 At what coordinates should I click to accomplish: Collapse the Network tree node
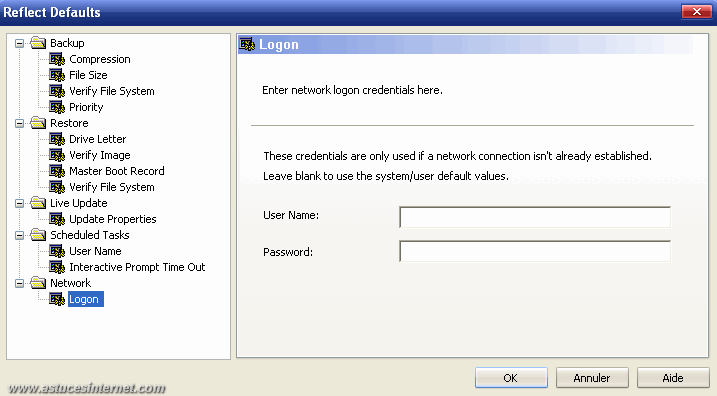coord(20,284)
